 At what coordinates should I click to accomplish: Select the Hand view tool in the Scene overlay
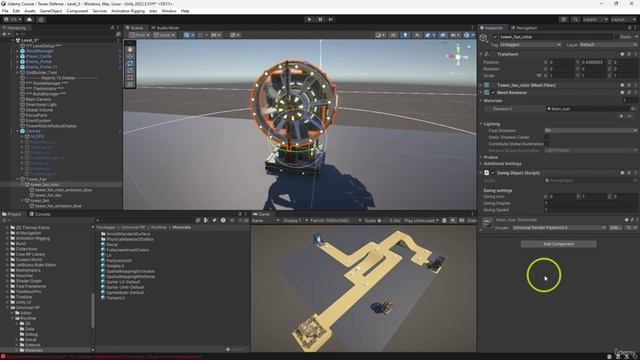point(130,49)
